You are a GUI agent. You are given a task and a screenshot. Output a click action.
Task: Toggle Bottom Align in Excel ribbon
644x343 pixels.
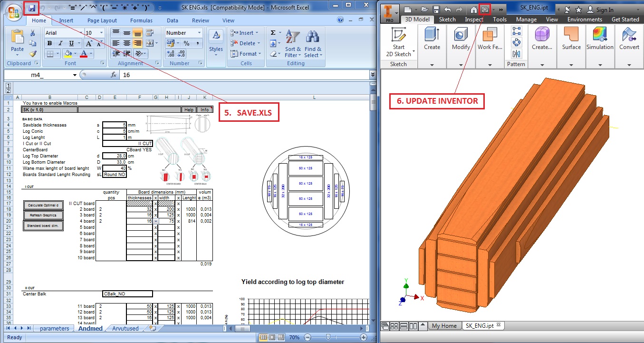click(137, 33)
